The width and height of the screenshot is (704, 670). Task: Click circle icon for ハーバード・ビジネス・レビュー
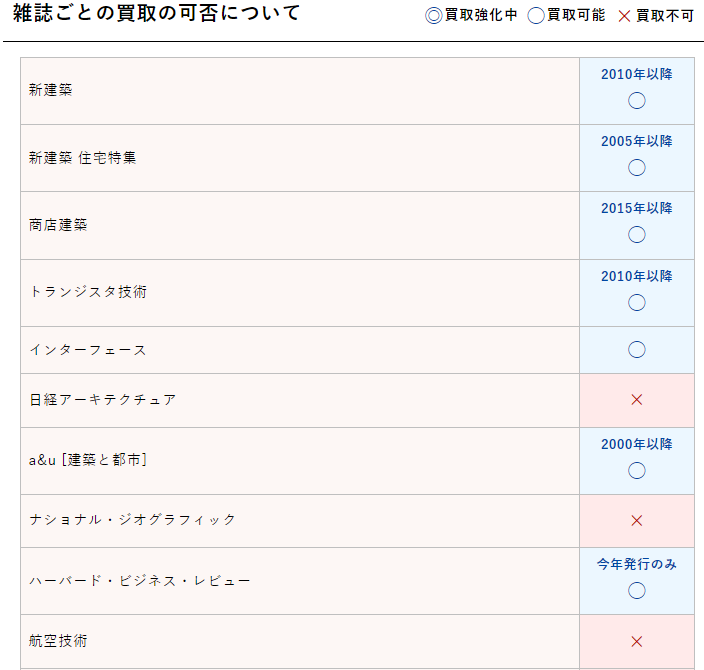tap(636, 590)
